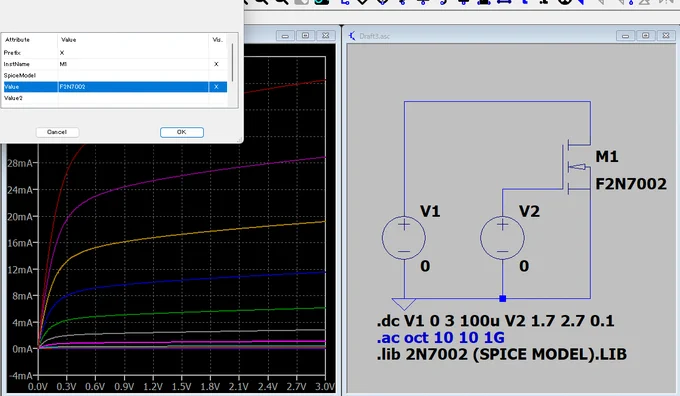The width and height of the screenshot is (680, 396).
Task: Click the OK button in the attribute dialog
Action: click(182, 132)
